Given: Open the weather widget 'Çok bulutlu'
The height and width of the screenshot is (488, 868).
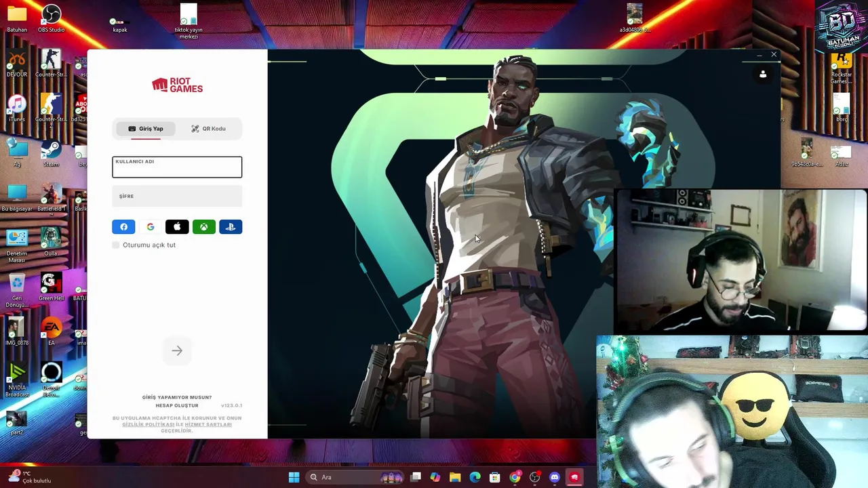Looking at the screenshot, I should coord(29,476).
